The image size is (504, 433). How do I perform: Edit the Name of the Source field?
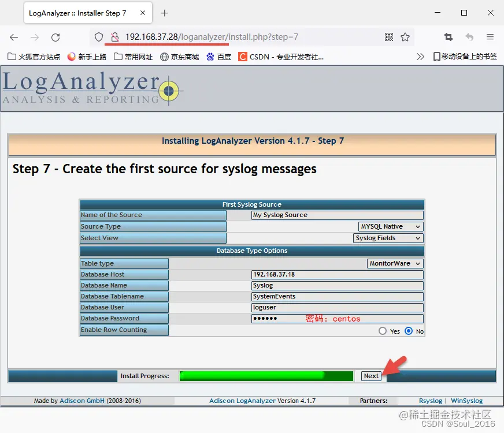[x=337, y=215]
